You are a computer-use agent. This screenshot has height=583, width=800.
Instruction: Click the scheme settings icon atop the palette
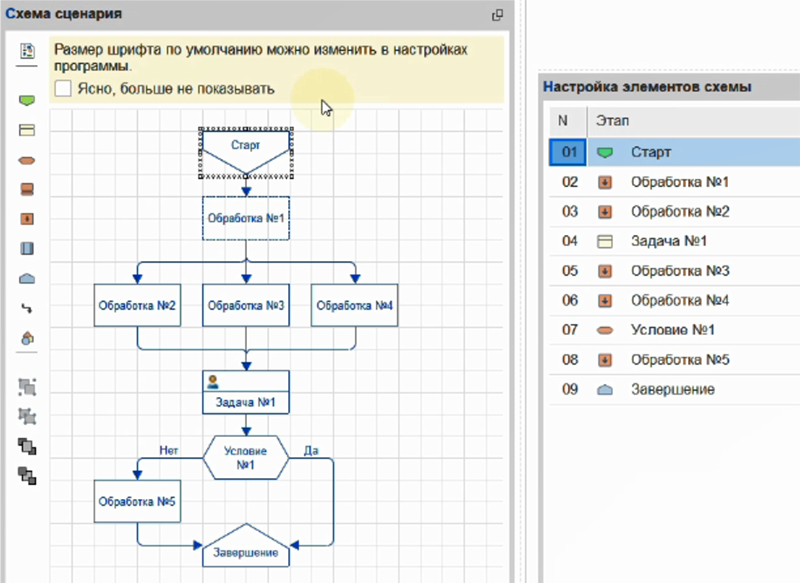[28, 51]
